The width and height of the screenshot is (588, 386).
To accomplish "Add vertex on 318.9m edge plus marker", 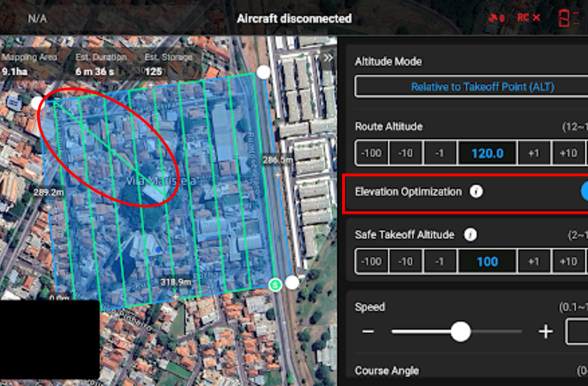I will 175,296.
